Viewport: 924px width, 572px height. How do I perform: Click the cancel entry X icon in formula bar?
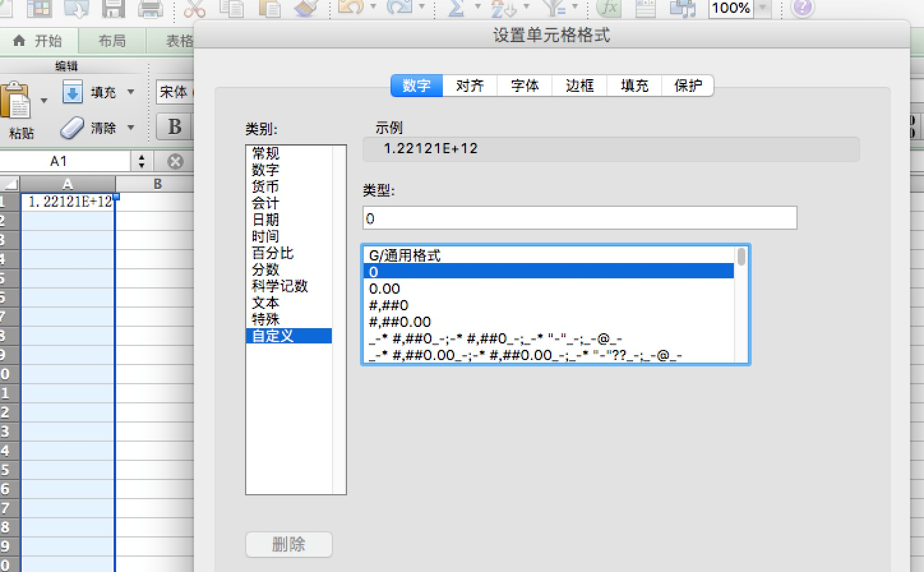[175, 162]
